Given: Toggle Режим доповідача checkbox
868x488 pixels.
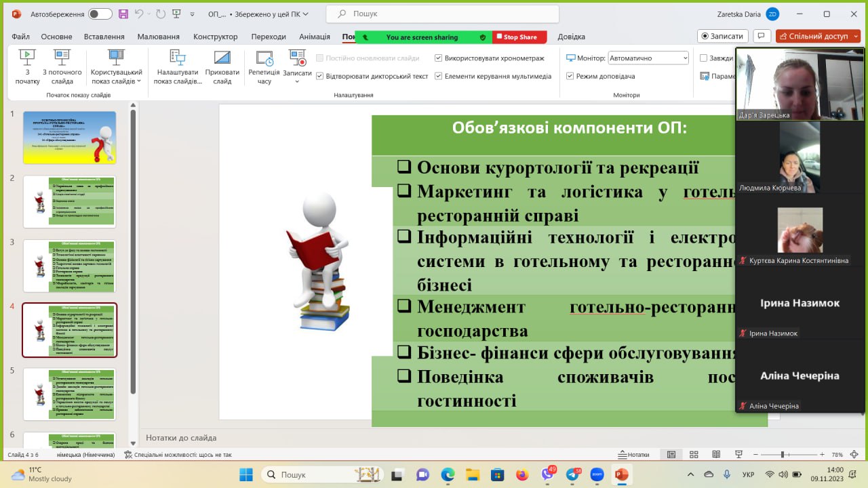Looking at the screenshot, I should tap(570, 77).
